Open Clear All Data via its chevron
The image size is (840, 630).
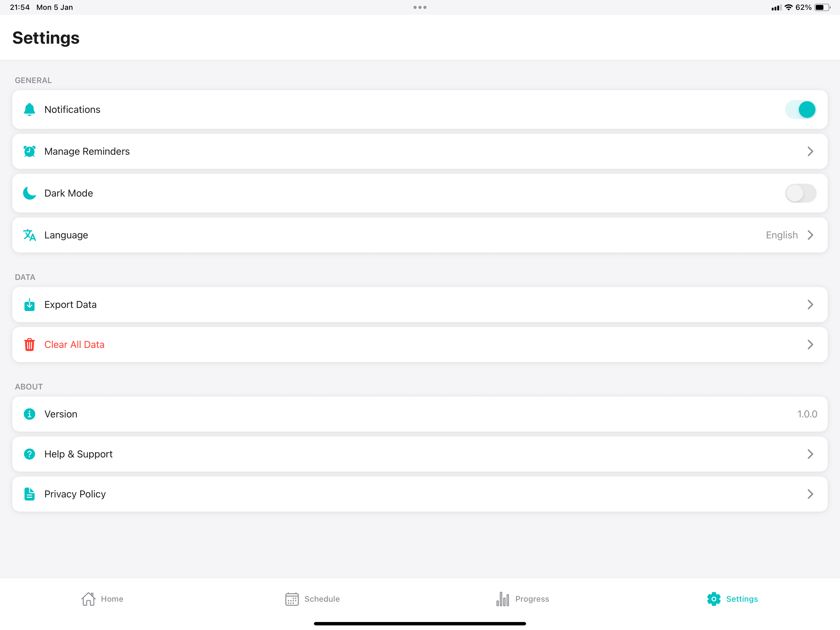click(x=810, y=345)
